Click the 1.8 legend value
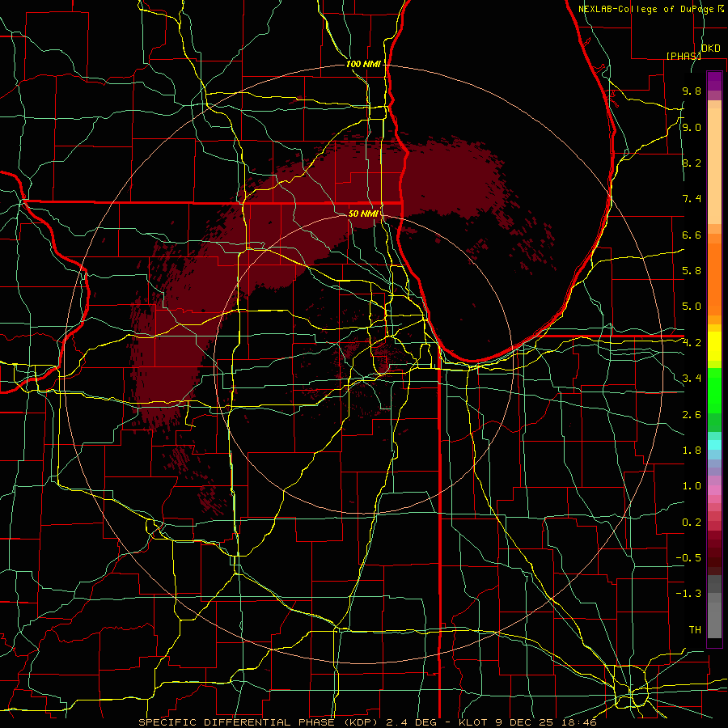728x728 pixels. point(692,450)
